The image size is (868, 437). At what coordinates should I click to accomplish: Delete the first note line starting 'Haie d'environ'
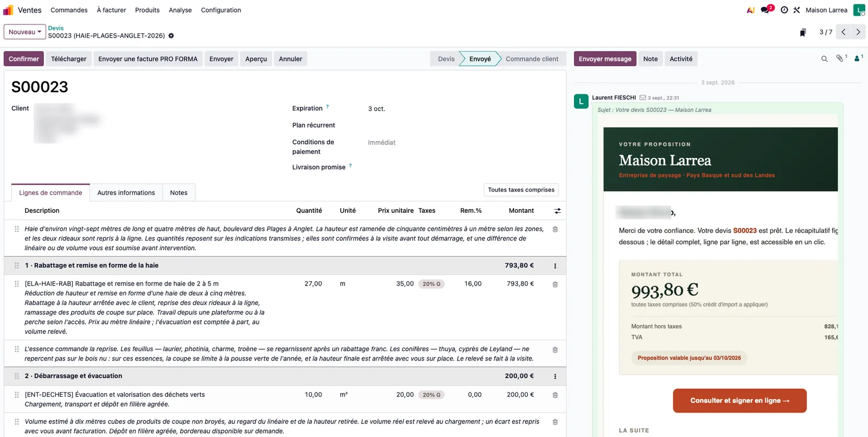pos(555,229)
